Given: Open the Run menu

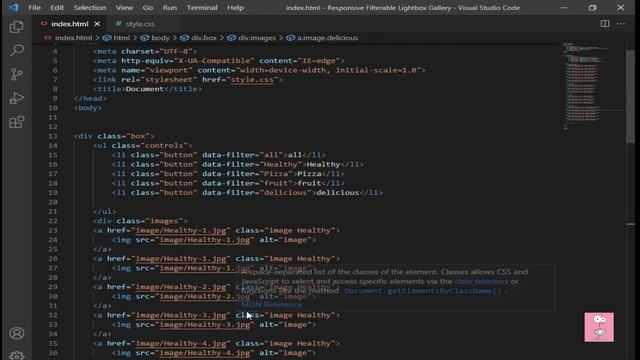Looking at the screenshot, I should [x=169, y=8].
